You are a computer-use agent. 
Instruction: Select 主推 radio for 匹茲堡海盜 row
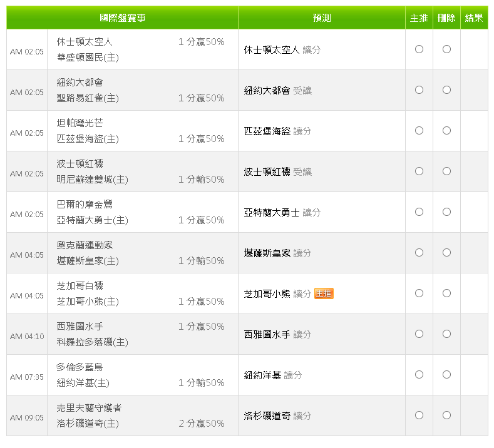419,130
